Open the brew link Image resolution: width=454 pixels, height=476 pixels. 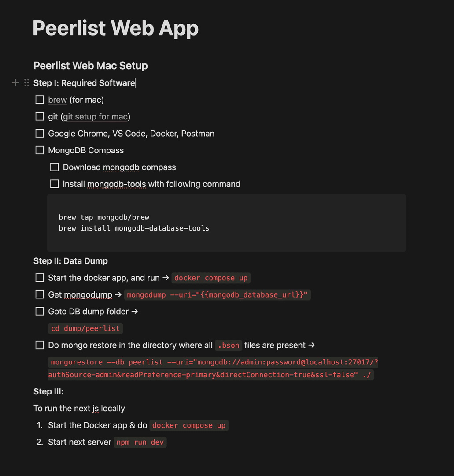point(57,100)
